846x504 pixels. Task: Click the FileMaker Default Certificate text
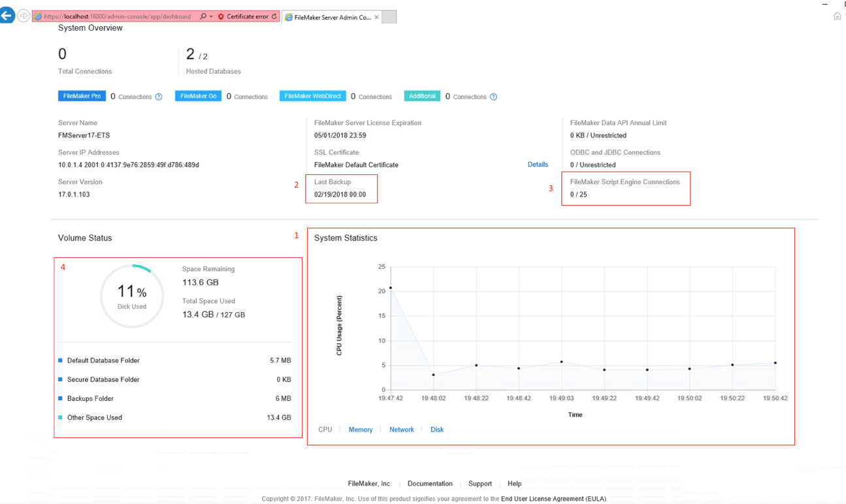[x=356, y=165]
